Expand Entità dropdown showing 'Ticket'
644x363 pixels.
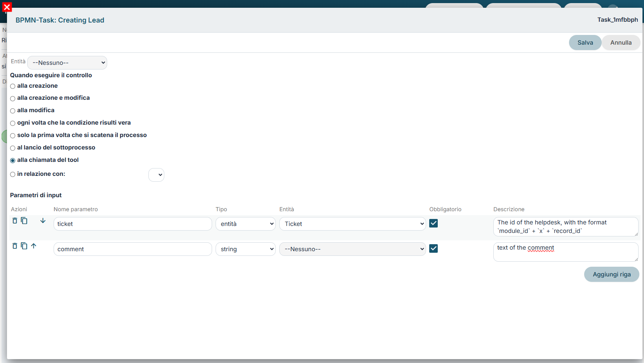(353, 224)
